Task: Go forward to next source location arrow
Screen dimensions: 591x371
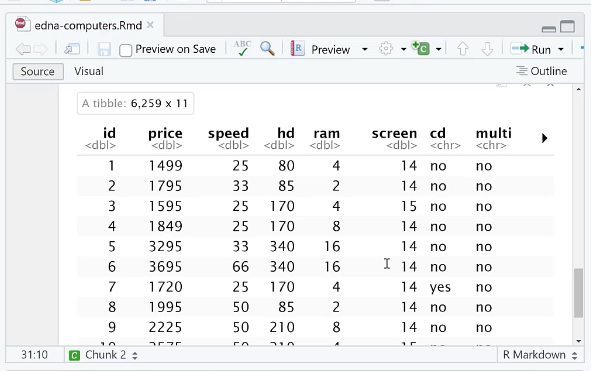Action: [41, 49]
